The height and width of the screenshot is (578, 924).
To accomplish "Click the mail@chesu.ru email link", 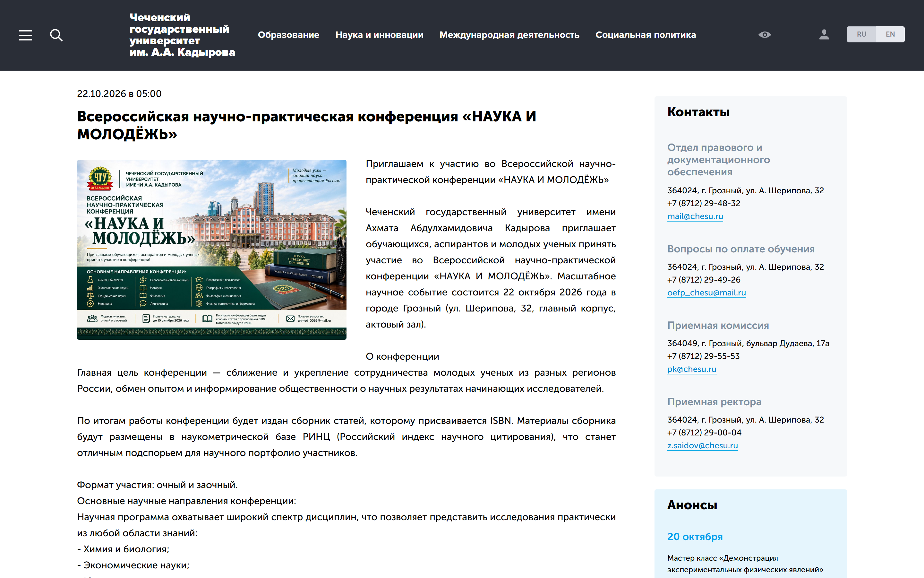I will tap(695, 216).
